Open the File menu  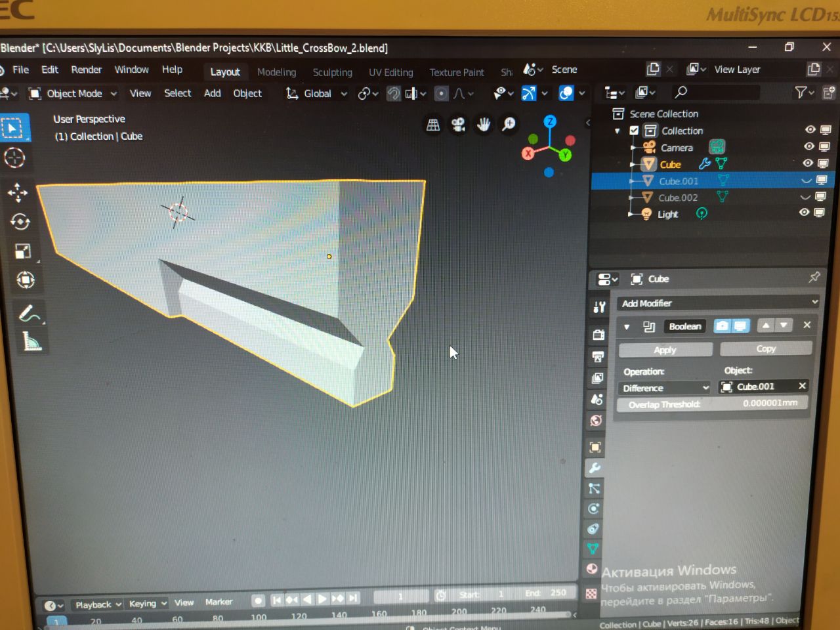(x=20, y=70)
